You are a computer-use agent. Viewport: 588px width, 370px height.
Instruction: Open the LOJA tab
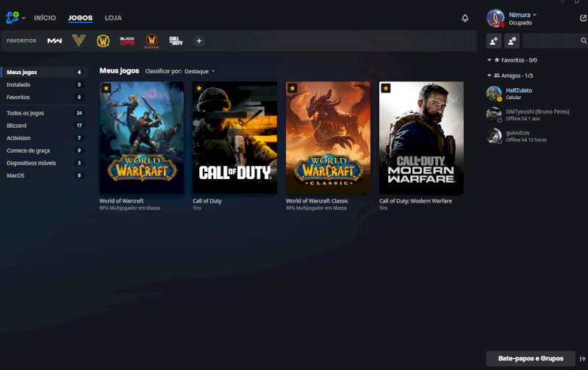click(x=113, y=18)
